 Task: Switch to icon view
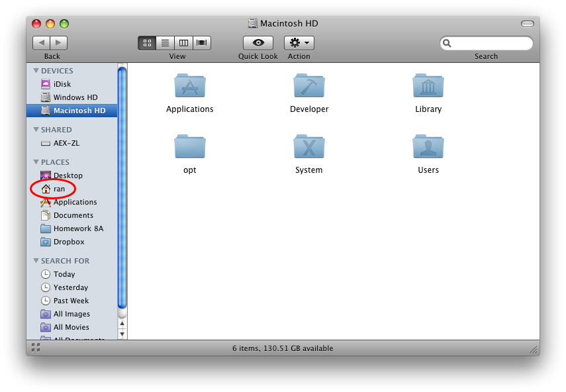(x=147, y=43)
